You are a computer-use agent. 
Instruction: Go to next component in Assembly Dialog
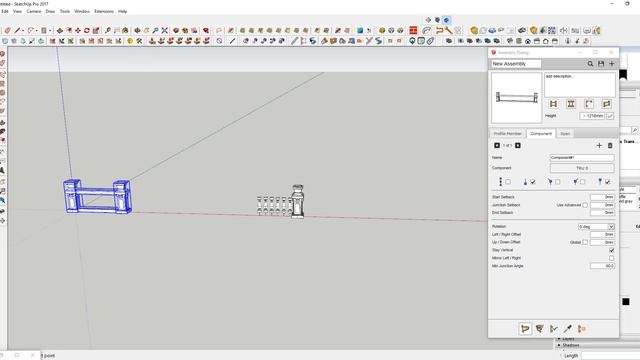tap(518, 145)
